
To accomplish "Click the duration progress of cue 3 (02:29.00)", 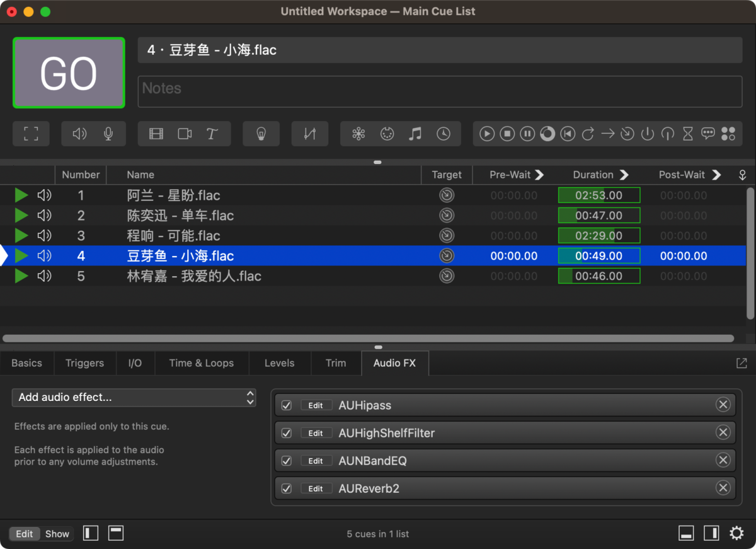I will coord(599,236).
